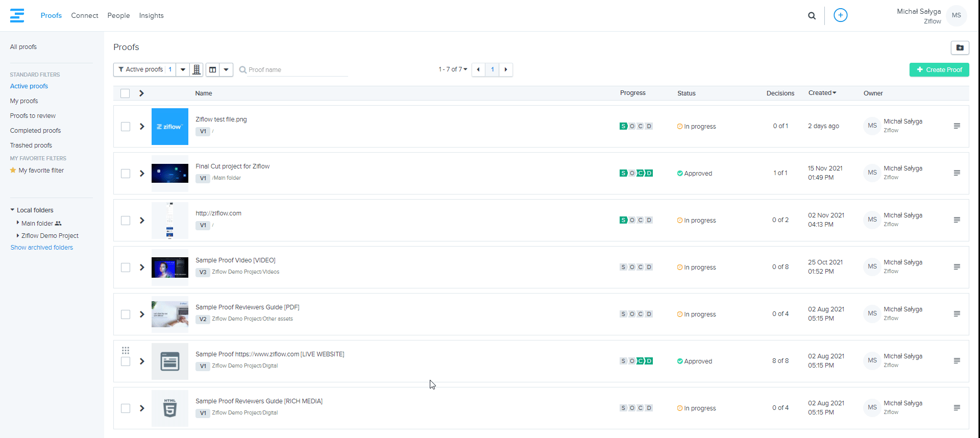Viewport: 980px width, 438px height.
Task: Select the Ziflow test file.png checkbox
Action: pyautogui.click(x=126, y=127)
